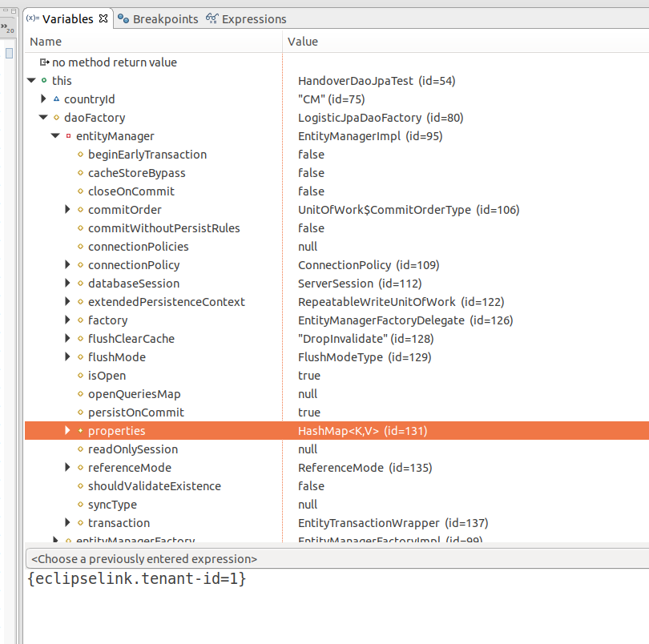
Task: Collapse the "this" variable node
Action: pos(30,80)
